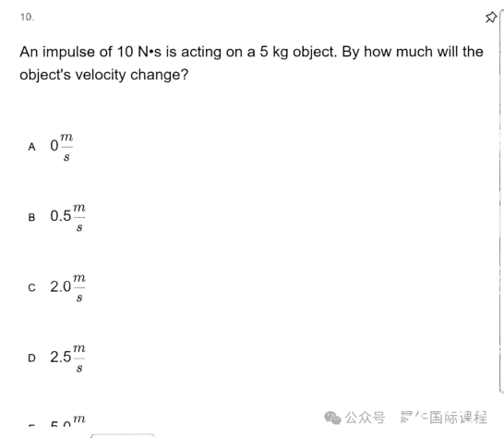
Task: Click the partially visible button at the bottom
Action: 123,436
